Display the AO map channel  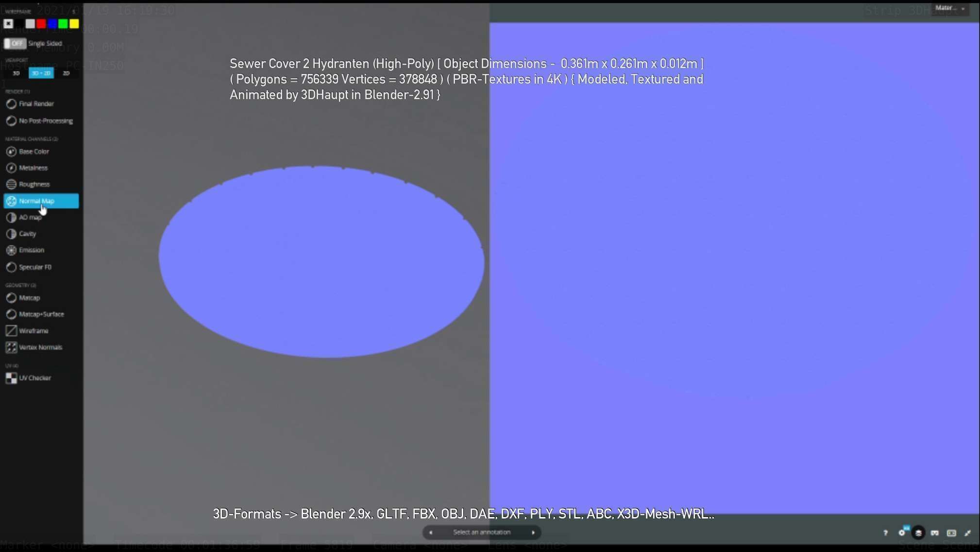coord(30,218)
